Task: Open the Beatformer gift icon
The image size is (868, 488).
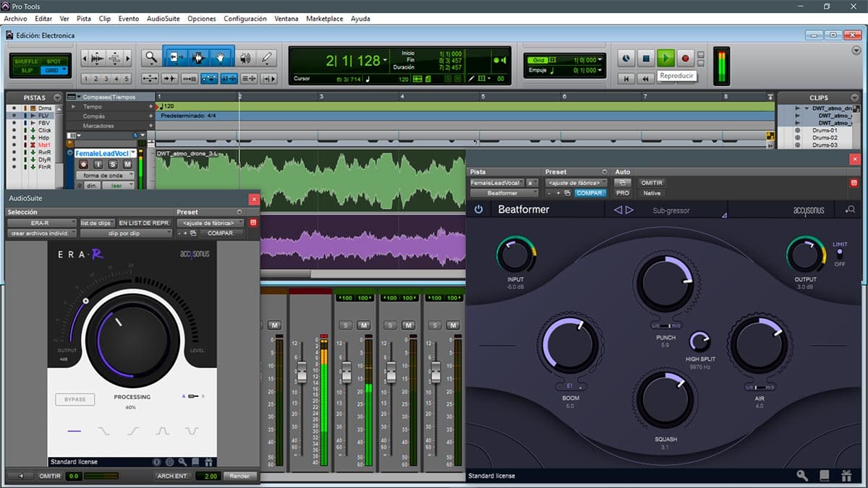Action: pyautogui.click(x=846, y=475)
